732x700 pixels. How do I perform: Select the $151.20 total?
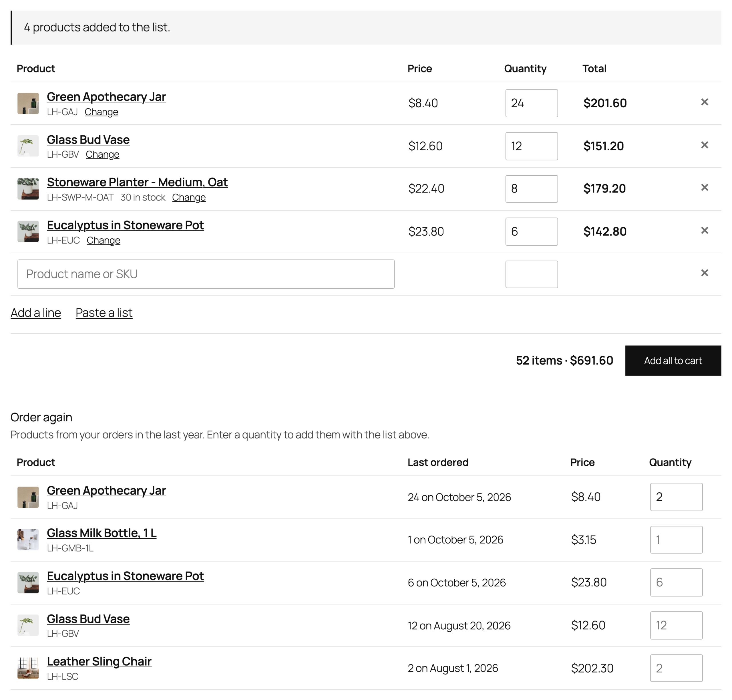[603, 146]
